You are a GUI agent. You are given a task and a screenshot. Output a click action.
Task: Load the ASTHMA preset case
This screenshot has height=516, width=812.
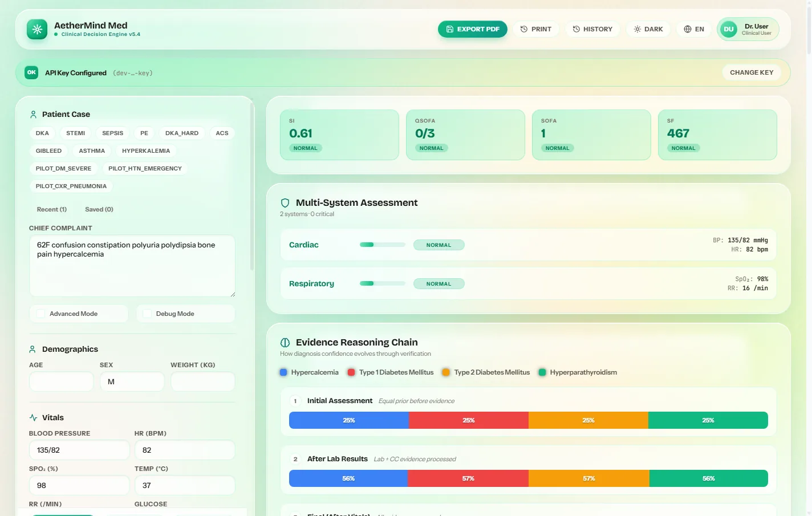(x=92, y=151)
